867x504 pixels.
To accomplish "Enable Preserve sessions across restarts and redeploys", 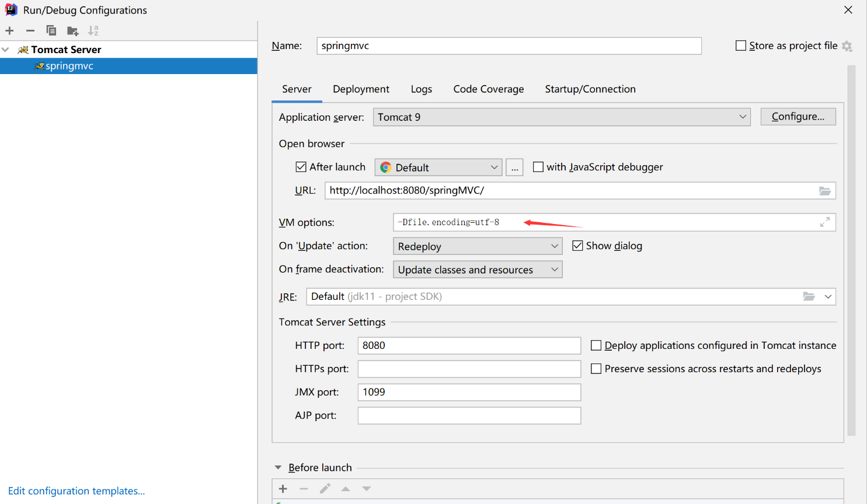I will pos(596,369).
